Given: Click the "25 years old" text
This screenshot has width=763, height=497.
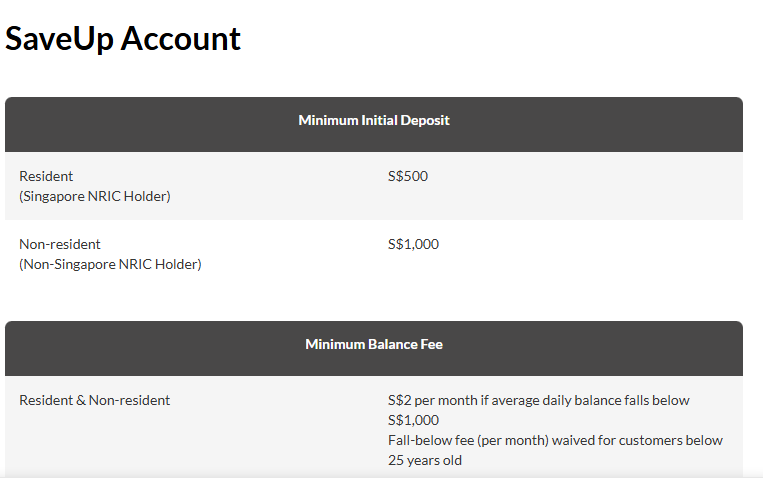Looking at the screenshot, I should coord(425,461).
